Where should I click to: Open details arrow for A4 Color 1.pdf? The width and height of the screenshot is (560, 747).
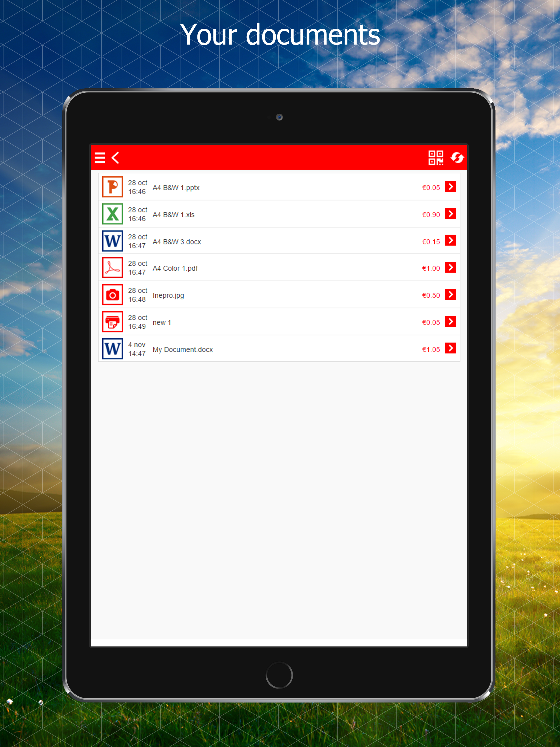tap(451, 267)
